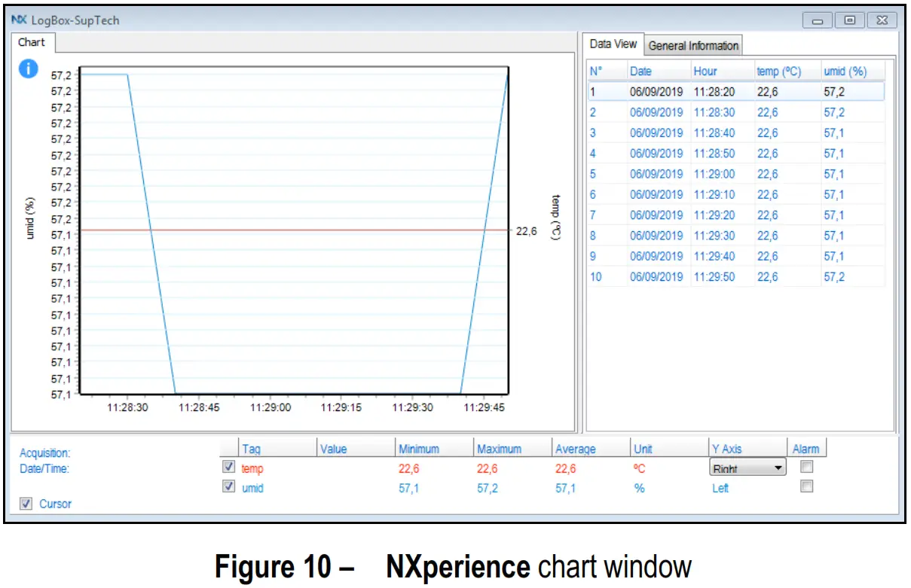Click the 22,6 label on the right chart axis
The image size is (911, 588).
(526, 231)
